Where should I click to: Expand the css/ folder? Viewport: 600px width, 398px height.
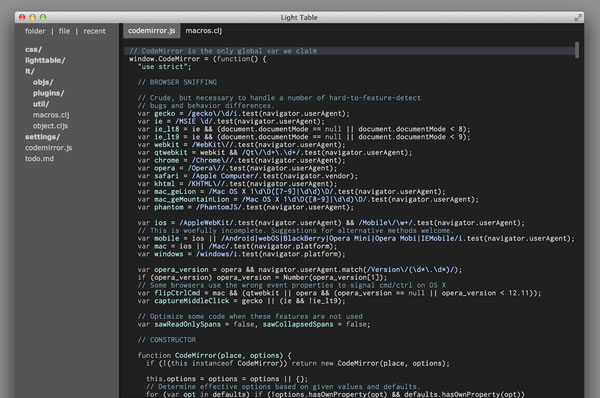click(33, 49)
